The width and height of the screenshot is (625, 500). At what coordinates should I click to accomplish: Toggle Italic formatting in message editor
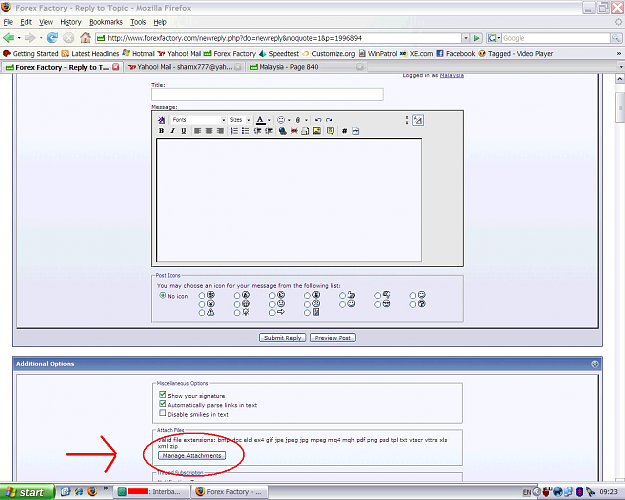point(173,131)
